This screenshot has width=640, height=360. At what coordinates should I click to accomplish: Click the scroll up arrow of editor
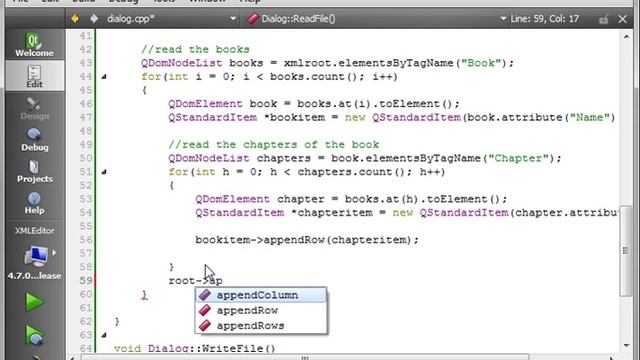coord(626,36)
